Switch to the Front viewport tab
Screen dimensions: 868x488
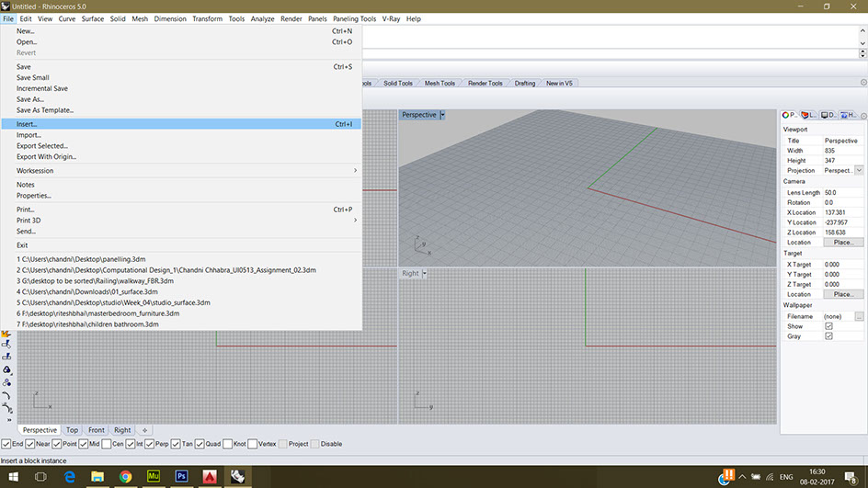pyautogui.click(x=97, y=430)
